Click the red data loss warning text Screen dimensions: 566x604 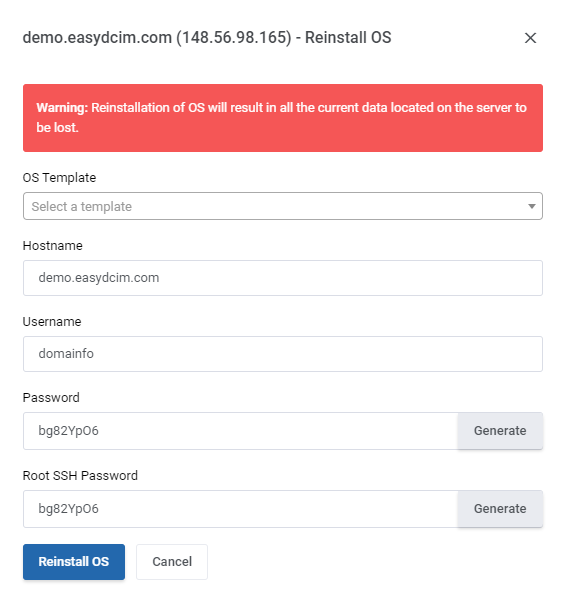tap(281, 117)
